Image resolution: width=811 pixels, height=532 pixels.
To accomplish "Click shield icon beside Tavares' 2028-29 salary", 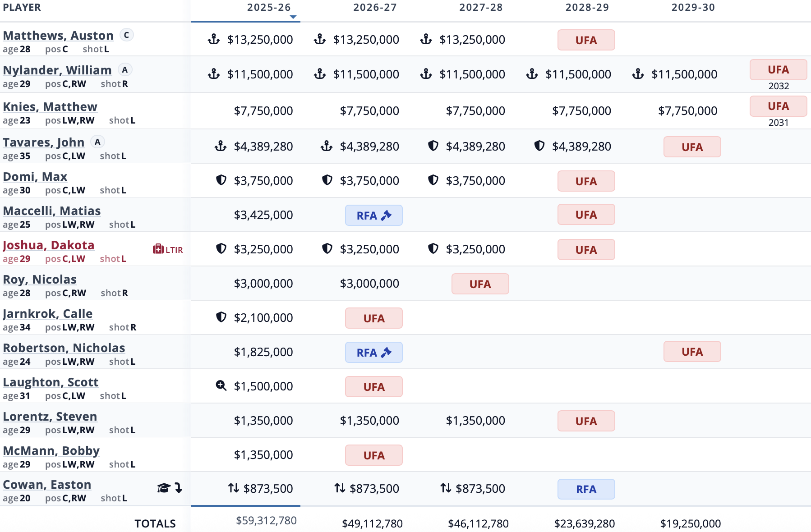I will coord(539,146).
